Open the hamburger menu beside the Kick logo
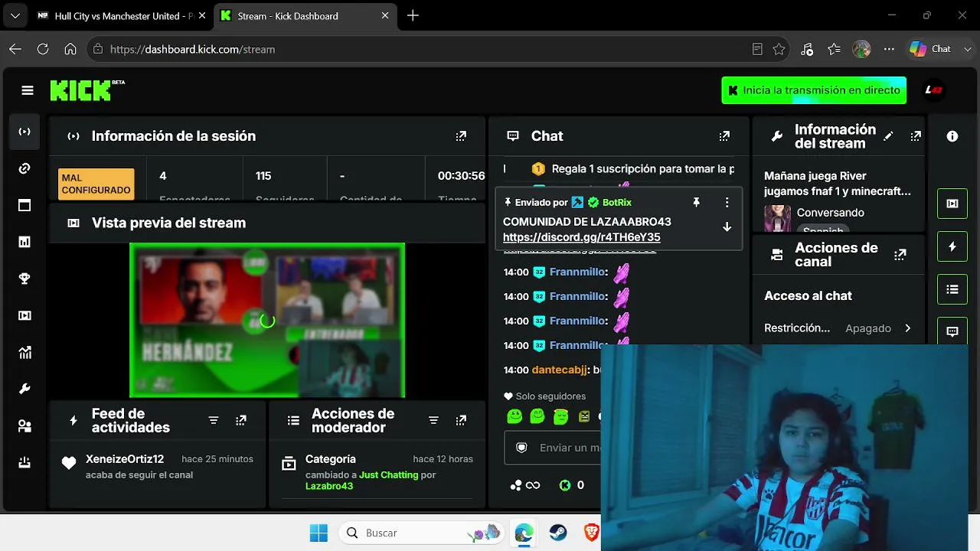This screenshot has height=551, width=980. [28, 90]
